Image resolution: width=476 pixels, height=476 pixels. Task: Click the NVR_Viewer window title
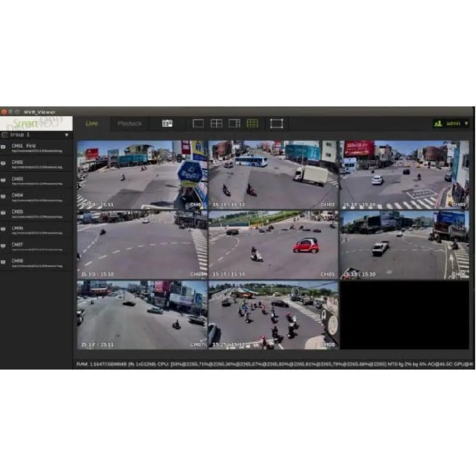(40, 112)
